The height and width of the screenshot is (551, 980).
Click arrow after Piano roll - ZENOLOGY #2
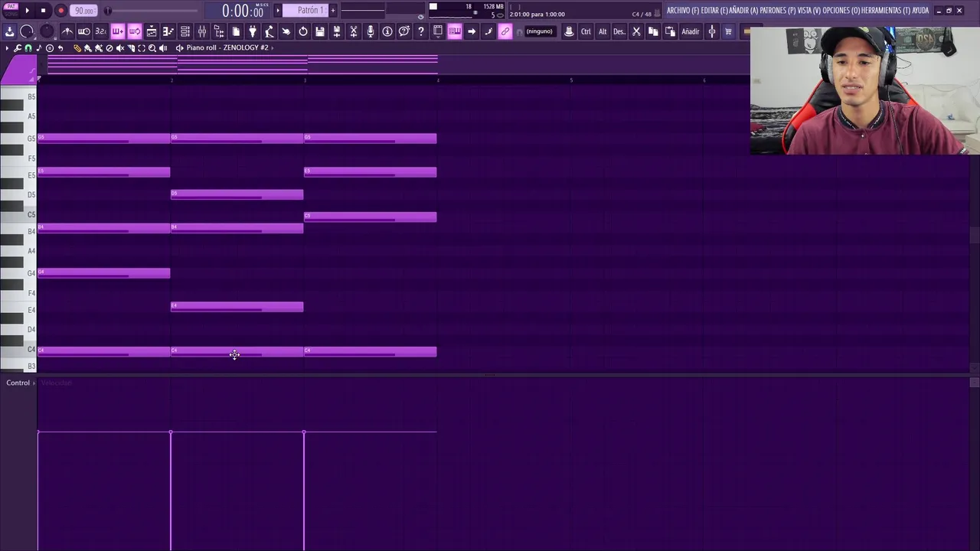[272, 47]
